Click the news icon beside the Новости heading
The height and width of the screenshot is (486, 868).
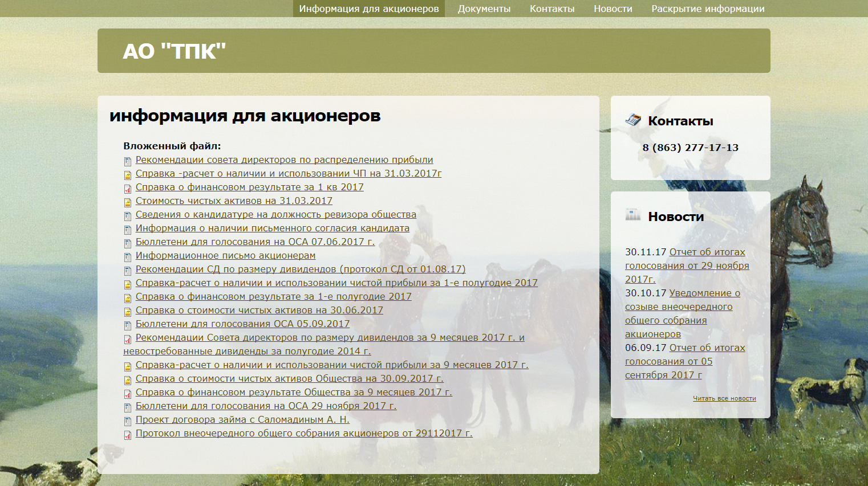[x=633, y=215]
